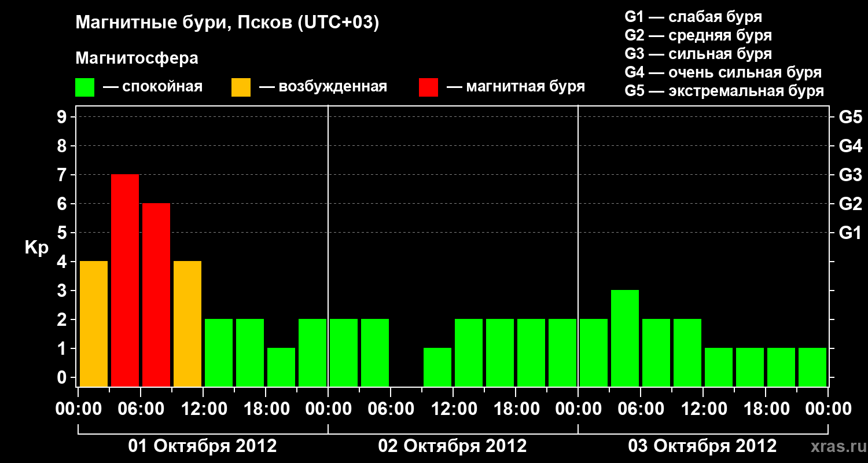
Task: Click the 'G5 — экстремальная буря' legend line
Action: coord(724,91)
